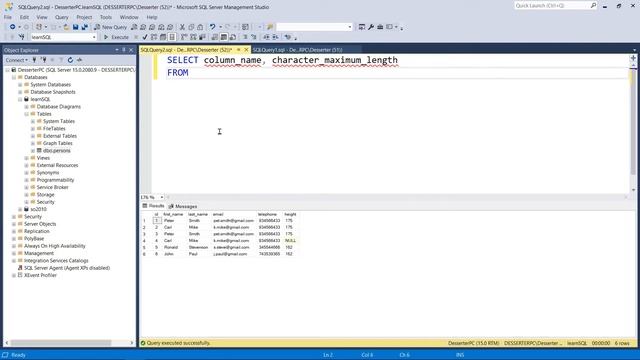Collapse the Databases tree node
This screenshot has height=360, width=640.
point(14,77)
